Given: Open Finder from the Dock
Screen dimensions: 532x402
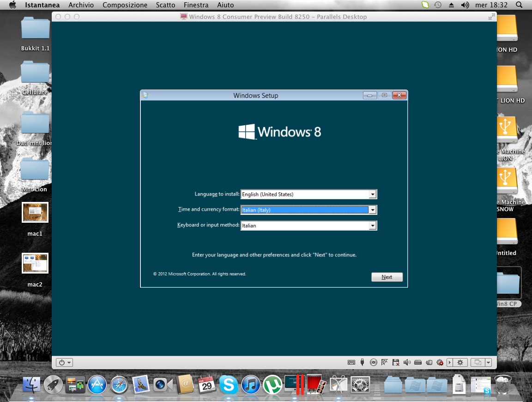Looking at the screenshot, I should pyautogui.click(x=31, y=385).
